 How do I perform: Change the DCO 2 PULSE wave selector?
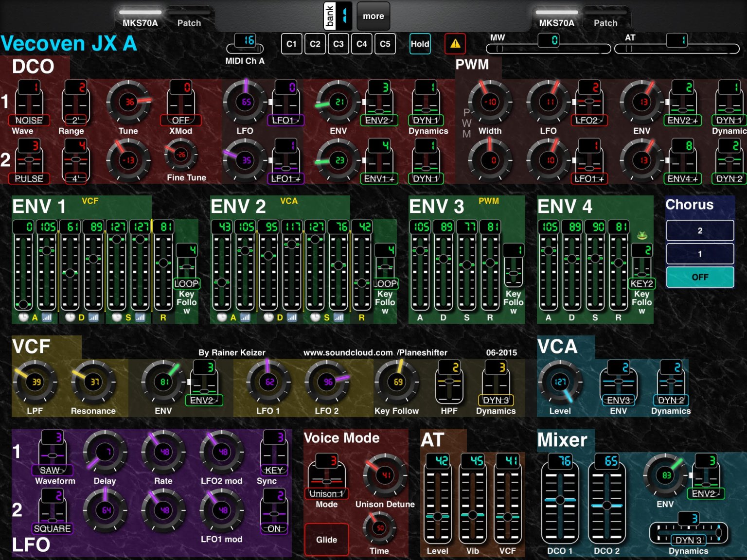(x=29, y=161)
